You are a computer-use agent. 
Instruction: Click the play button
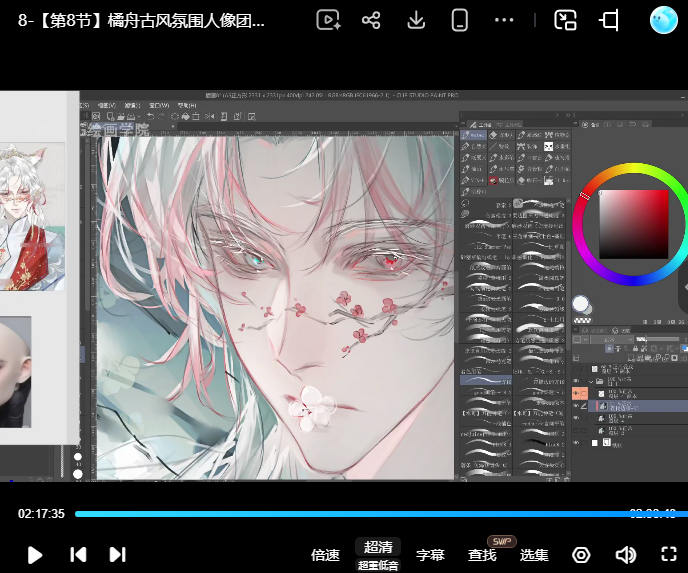coord(35,555)
